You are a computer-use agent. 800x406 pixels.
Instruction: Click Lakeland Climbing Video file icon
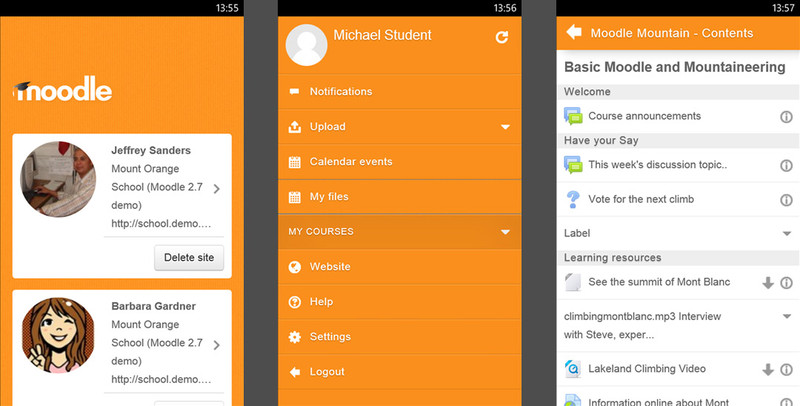[x=573, y=369]
